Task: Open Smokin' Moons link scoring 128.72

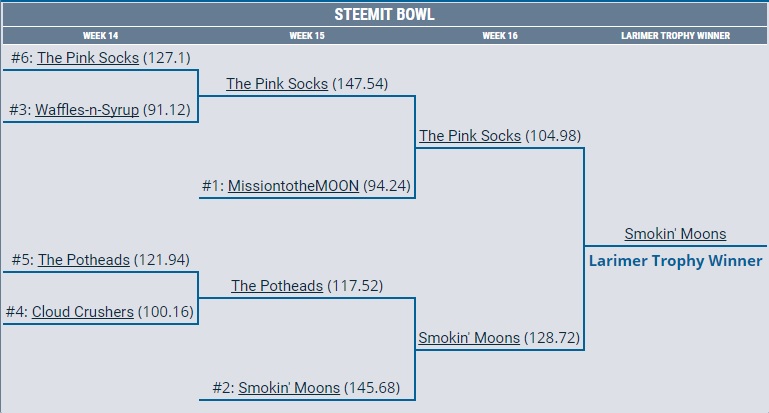Action: 469,338
